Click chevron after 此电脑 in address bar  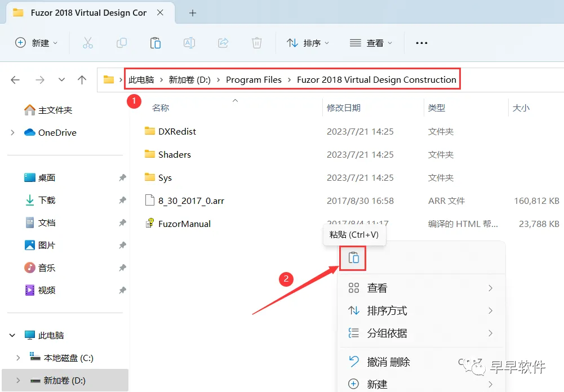162,80
